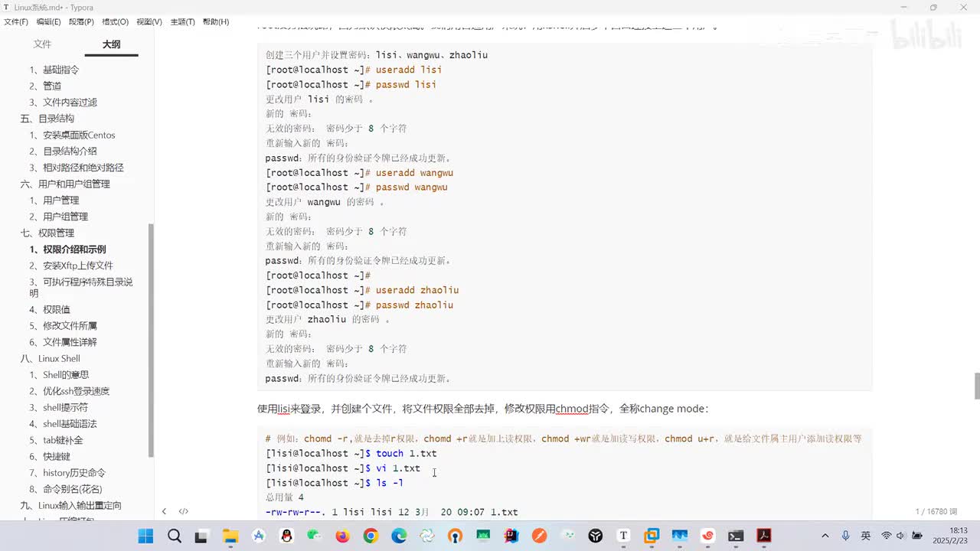The image size is (980, 551).
Task: Jump to 7、history历史命令
Action: pos(67,473)
